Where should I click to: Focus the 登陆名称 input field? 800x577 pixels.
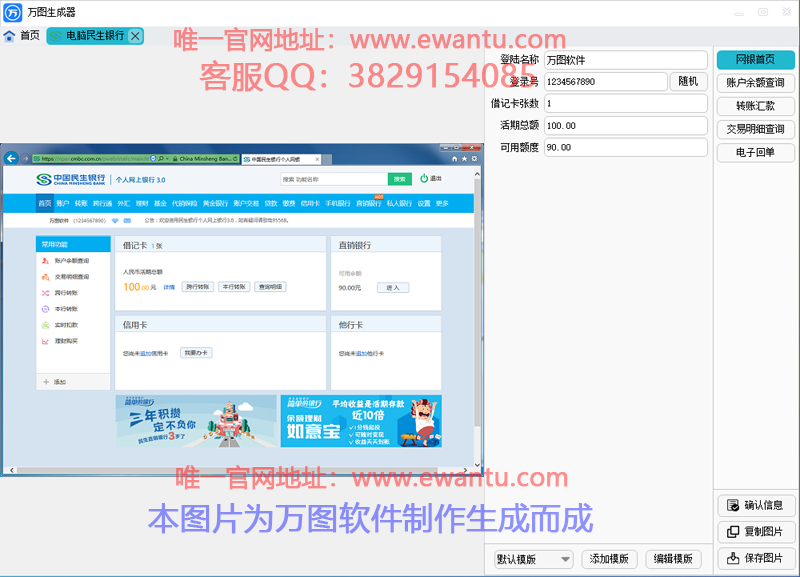[626, 60]
